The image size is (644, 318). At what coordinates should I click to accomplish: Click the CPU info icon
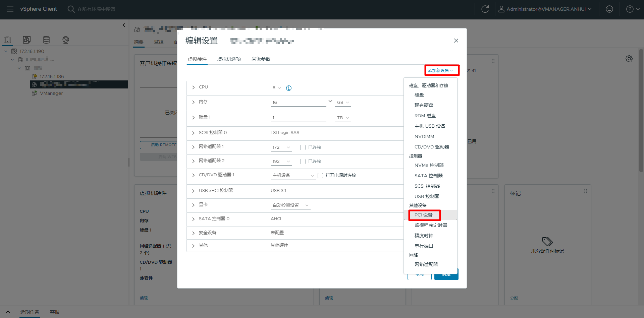point(289,88)
